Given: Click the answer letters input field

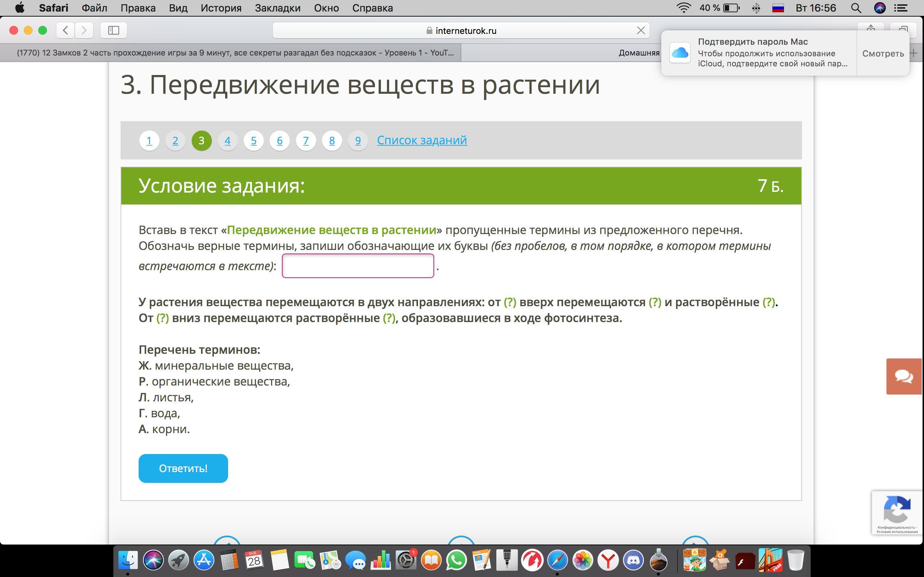Looking at the screenshot, I should pyautogui.click(x=357, y=266).
